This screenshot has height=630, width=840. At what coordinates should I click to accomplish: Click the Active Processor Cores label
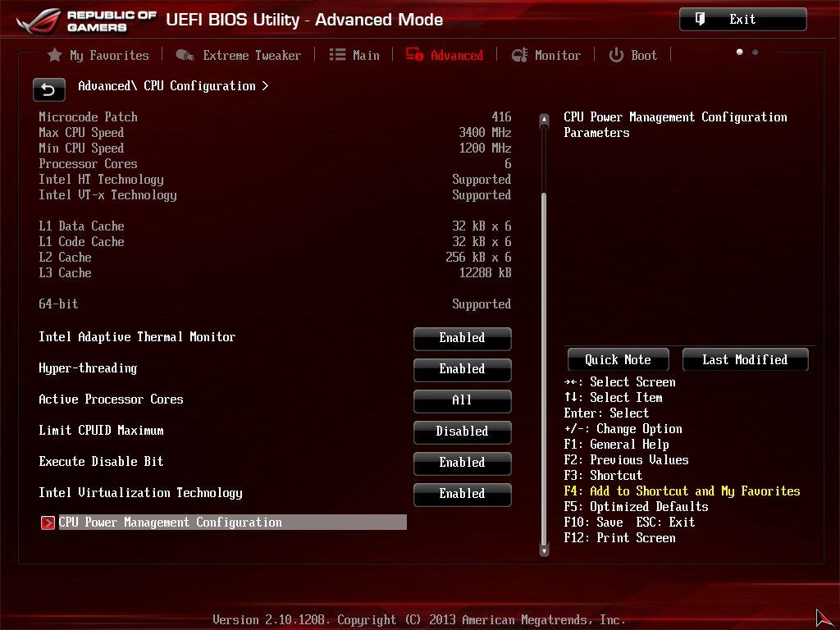coord(111,399)
